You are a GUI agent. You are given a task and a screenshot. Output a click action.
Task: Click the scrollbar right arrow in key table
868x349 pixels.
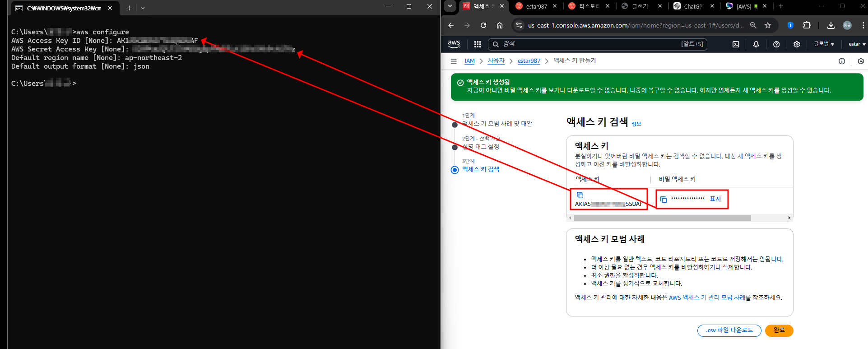coord(789,218)
